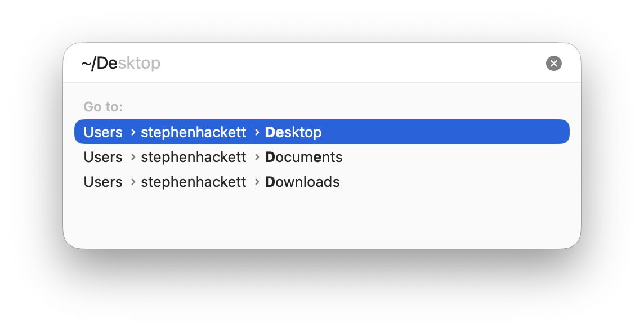Viewport: 644px width, 332px height.
Task: Click 'Users' in the Desktop path row
Action: pos(103,132)
